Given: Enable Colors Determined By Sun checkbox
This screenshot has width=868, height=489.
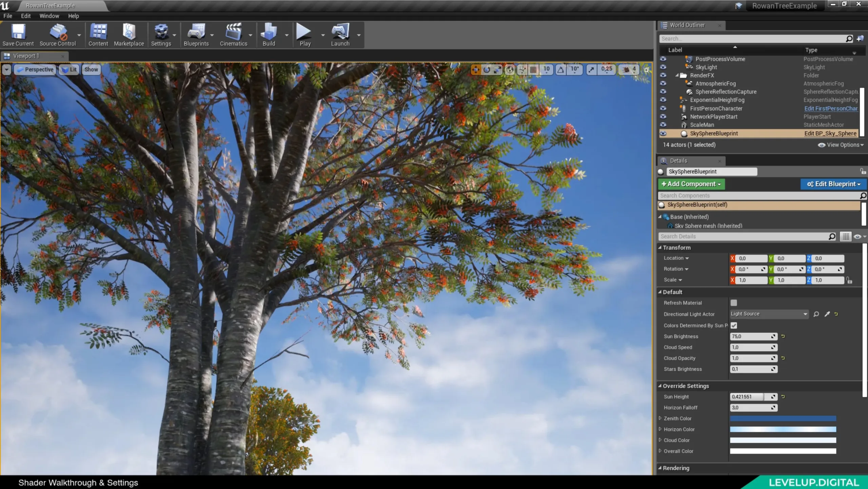Looking at the screenshot, I should (734, 325).
